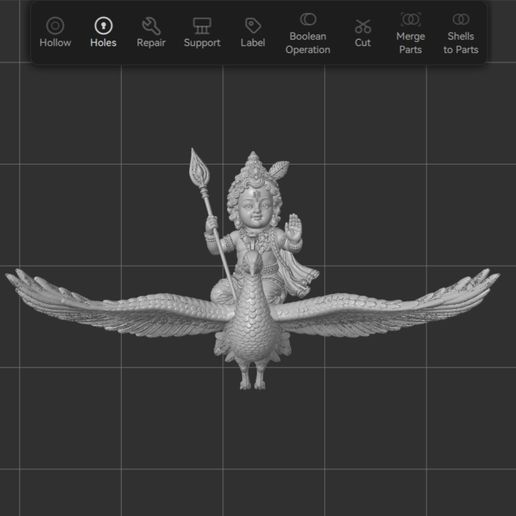
Task: Select the Hollow tool
Action: click(x=55, y=33)
